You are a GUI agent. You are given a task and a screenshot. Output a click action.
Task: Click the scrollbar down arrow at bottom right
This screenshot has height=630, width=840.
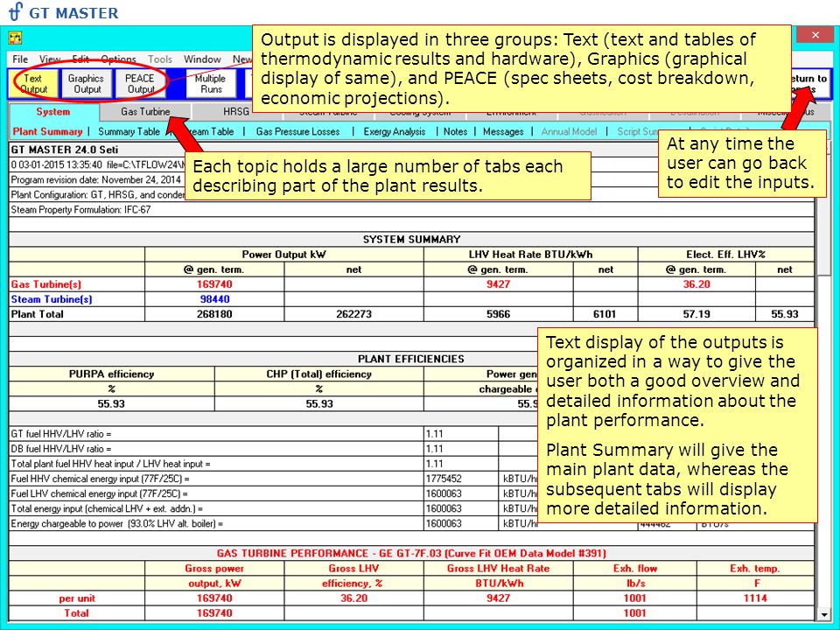[823, 614]
